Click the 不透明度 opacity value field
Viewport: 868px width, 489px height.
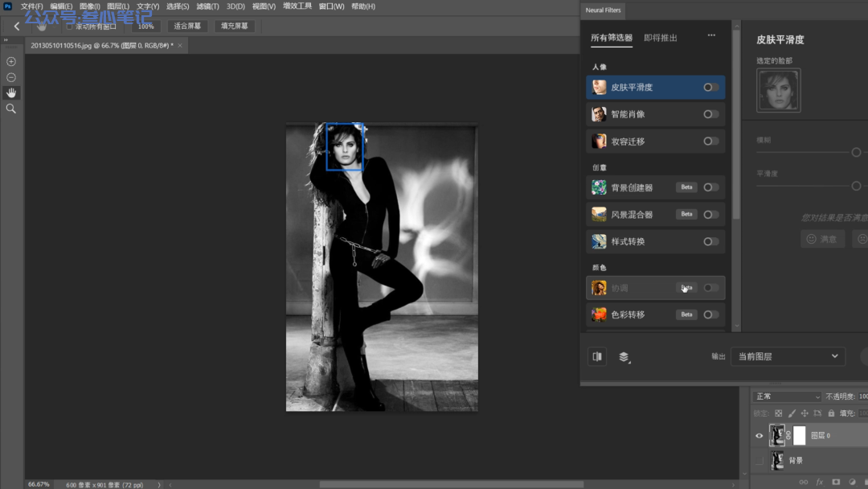coord(862,397)
